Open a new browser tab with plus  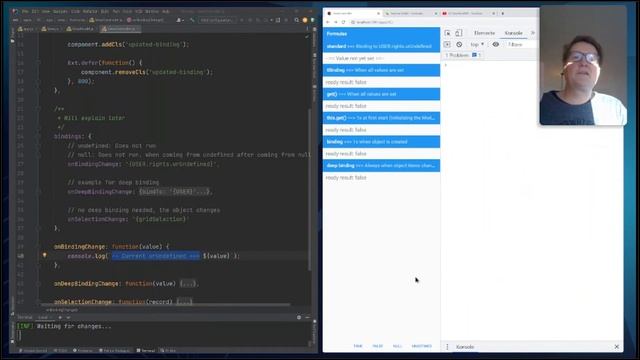click(x=502, y=13)
